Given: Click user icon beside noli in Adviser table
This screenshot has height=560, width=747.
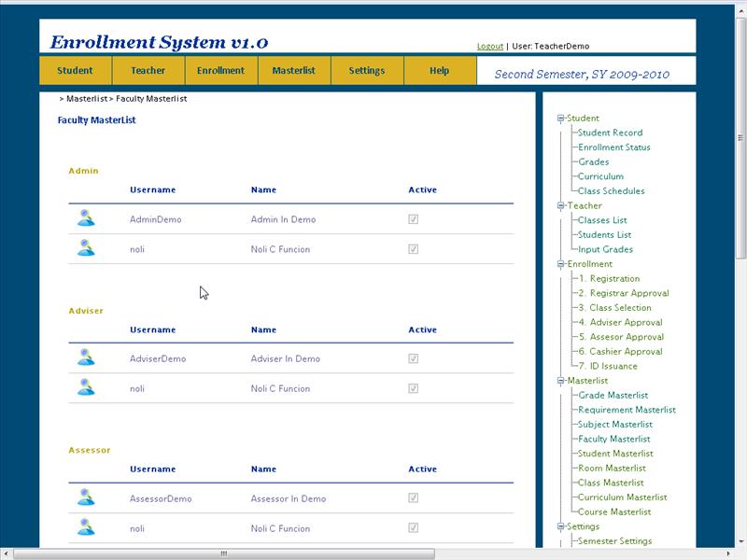Looking at the screenshot, I should coord(86,387).
